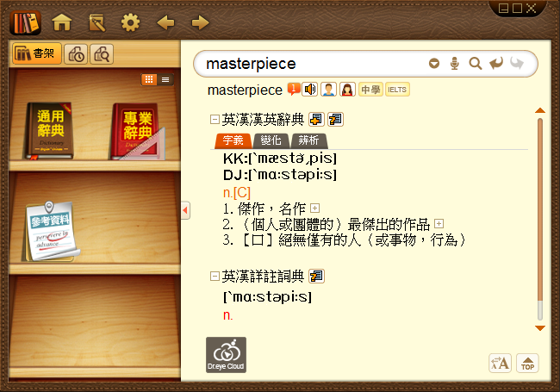This screenshot has height=392, width=560.
Task: Collapse the left bookshelf panel
Action: point(185,210)
